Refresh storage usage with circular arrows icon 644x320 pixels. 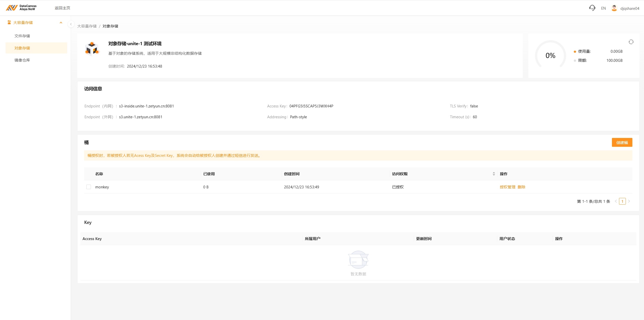pyautogui.click(x=631, y=42)
